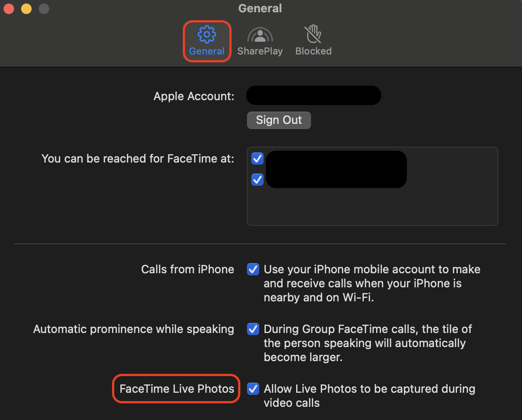The width and height of the screenshot is (522, 420).
Task: Open the Blocked contacts pane
Action: click(x=313, y=40)
